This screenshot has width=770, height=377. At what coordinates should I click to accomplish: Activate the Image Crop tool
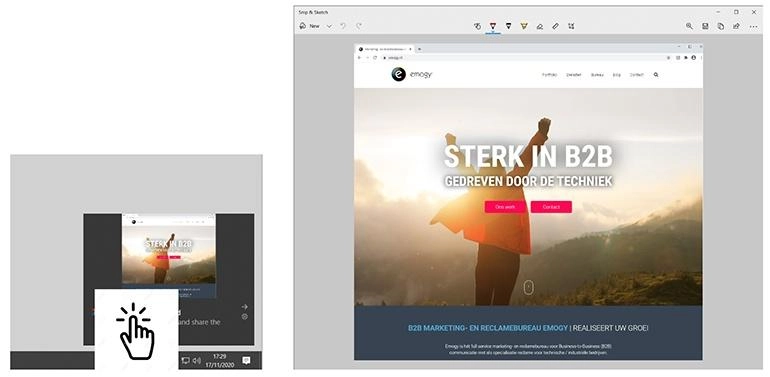(571, 26)
